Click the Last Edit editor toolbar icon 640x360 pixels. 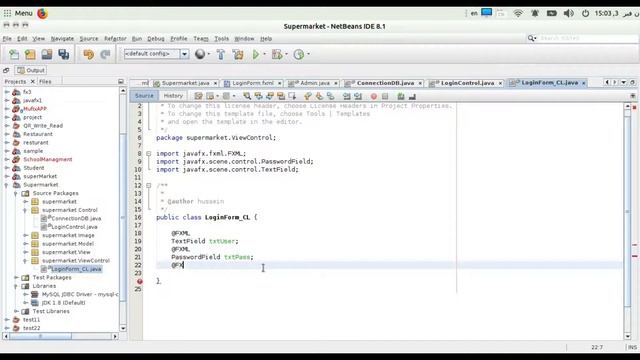(x=198, y=96)
